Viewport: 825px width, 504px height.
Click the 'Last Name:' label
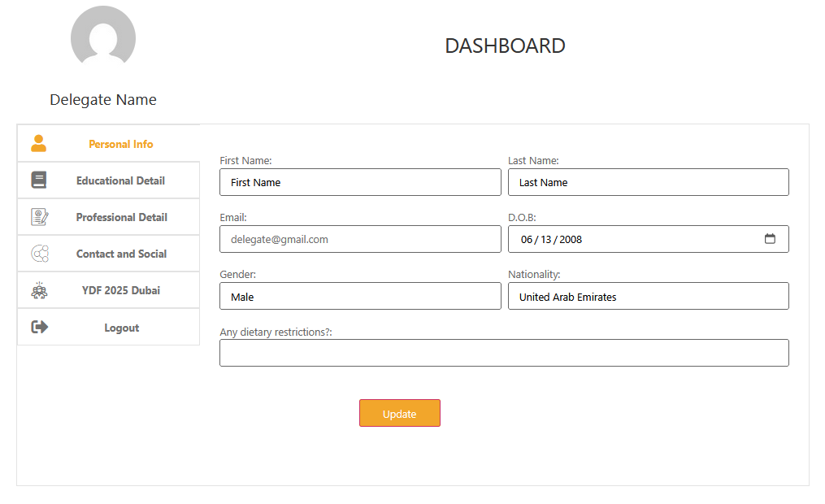click(x=533, y=160)
